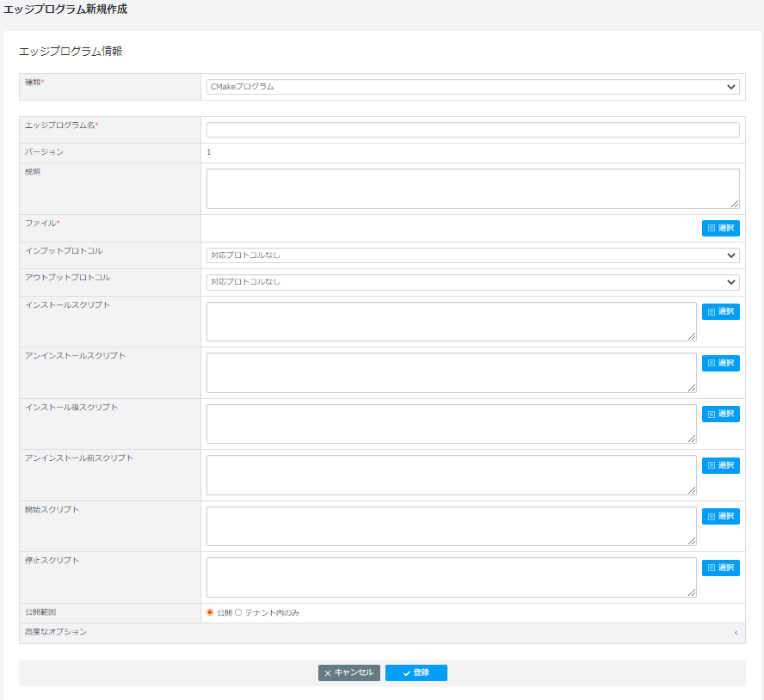This screenshot has height=700, width=764.
Task: Click 選択 button for アンインストールスクリプト
Action: click(721, 363)
